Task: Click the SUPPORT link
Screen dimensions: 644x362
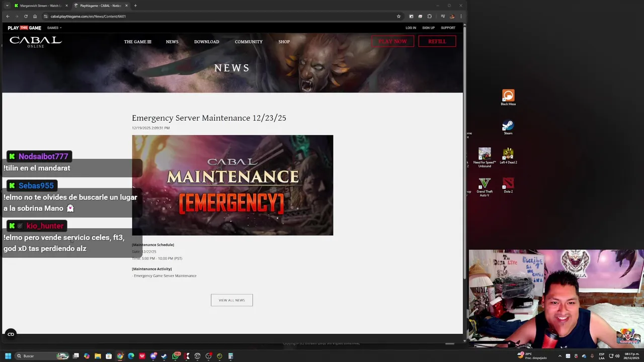Action: click(x=448, y=28)
